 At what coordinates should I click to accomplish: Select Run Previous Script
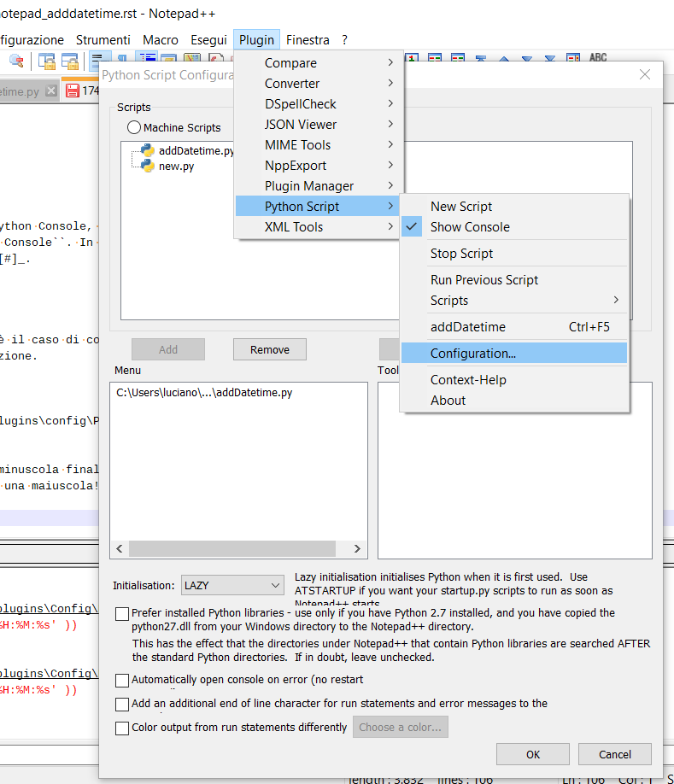(514, 280)
